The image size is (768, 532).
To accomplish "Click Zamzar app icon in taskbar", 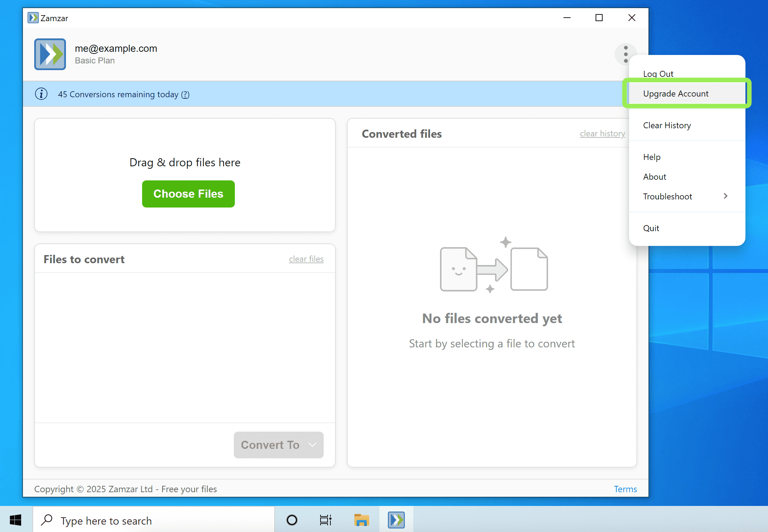I will (x=396, y=520).
